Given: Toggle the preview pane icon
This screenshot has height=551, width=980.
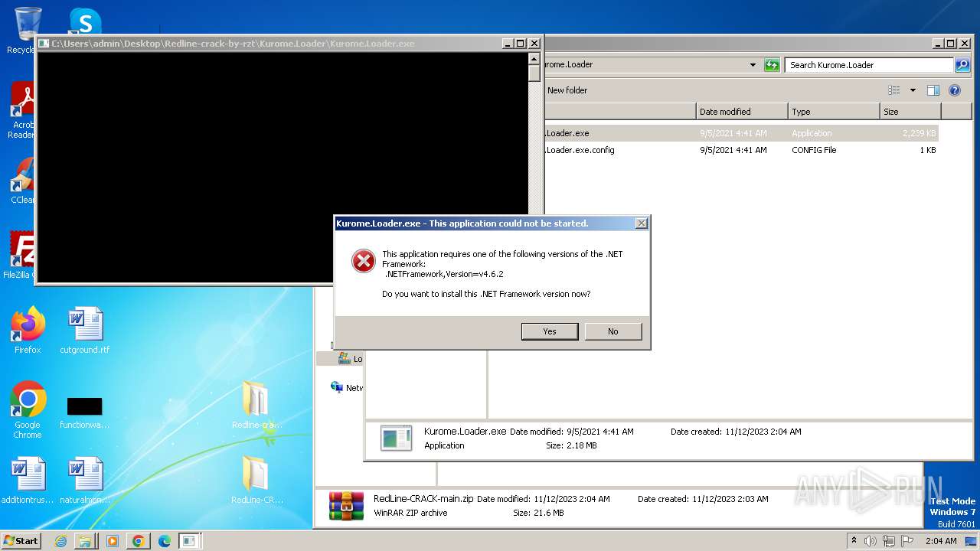Looking at the screenshot, I should [933, 90].
